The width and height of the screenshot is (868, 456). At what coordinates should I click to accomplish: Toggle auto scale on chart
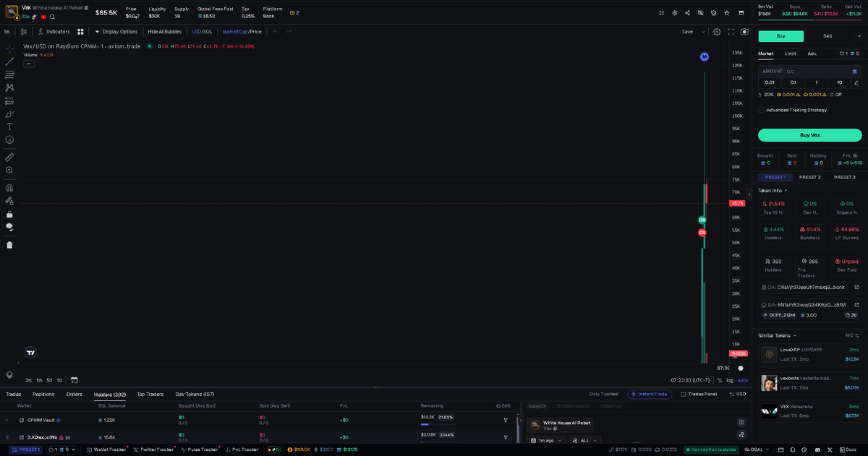743,380
